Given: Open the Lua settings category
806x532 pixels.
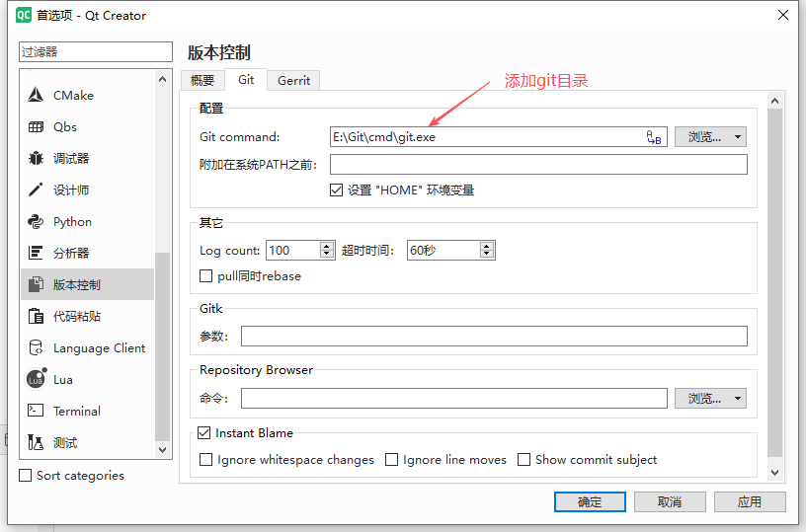Looking at the screenshot, I should pyautogui.click(x=87, y=379).
